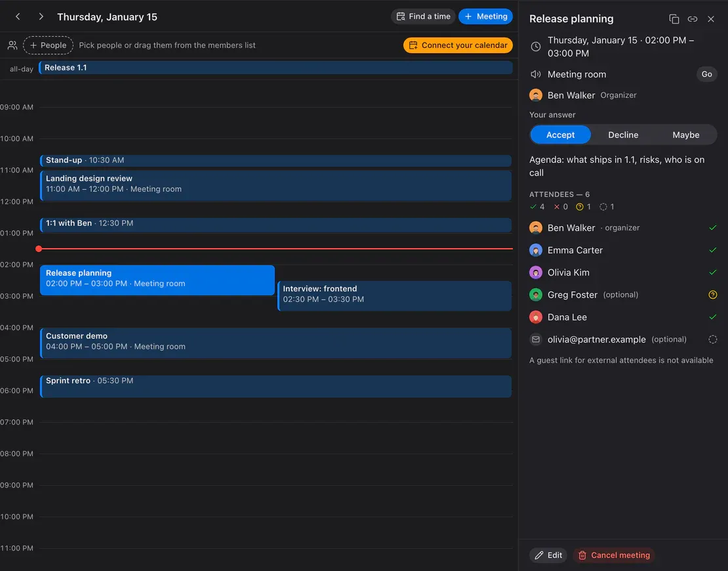Viewport: 728px width, 571px height.
Task: Click the clock icon beside meeting time
Action: [535, 47]
